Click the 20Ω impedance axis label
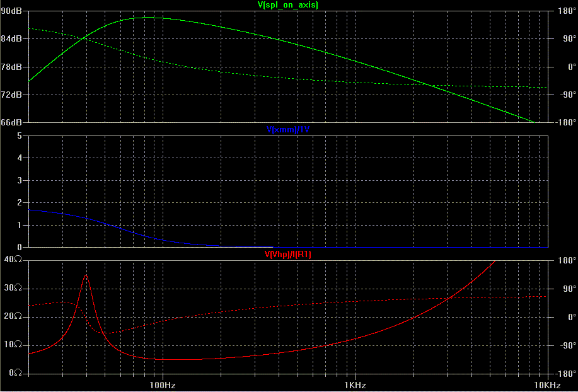The image size is (578, 392). point(13,316)
